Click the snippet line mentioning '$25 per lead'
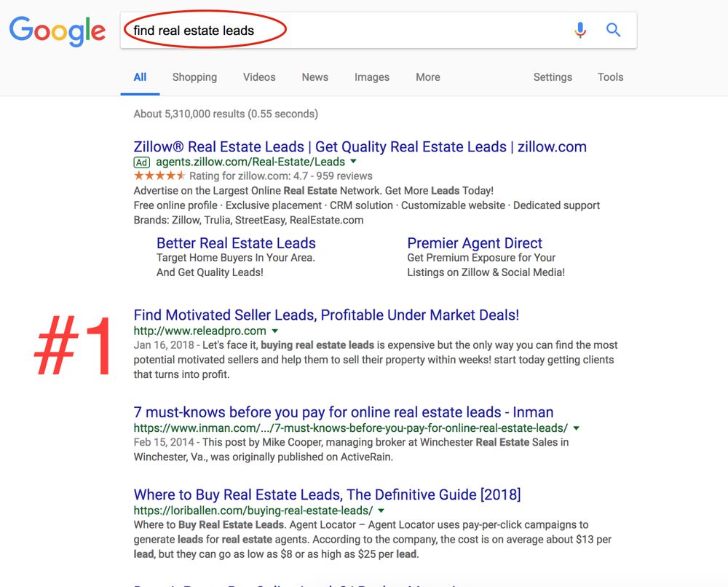 coord(276,554)
